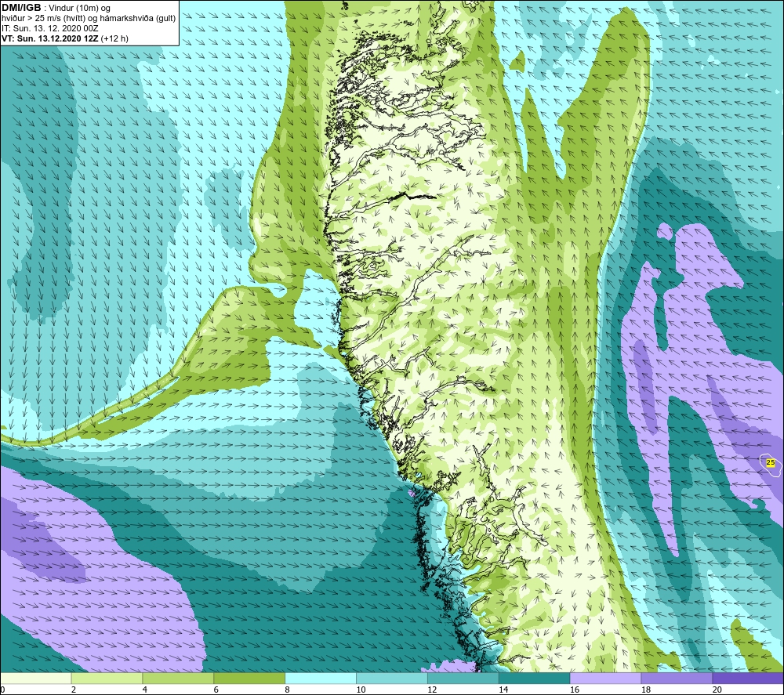
Task: Click the legend scale number 4
Action: pyautogui.click(x=145, y=690)
